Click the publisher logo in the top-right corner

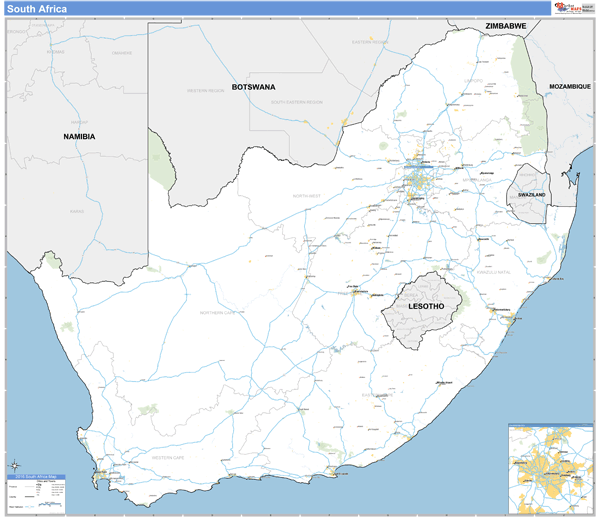click(574, 8)
